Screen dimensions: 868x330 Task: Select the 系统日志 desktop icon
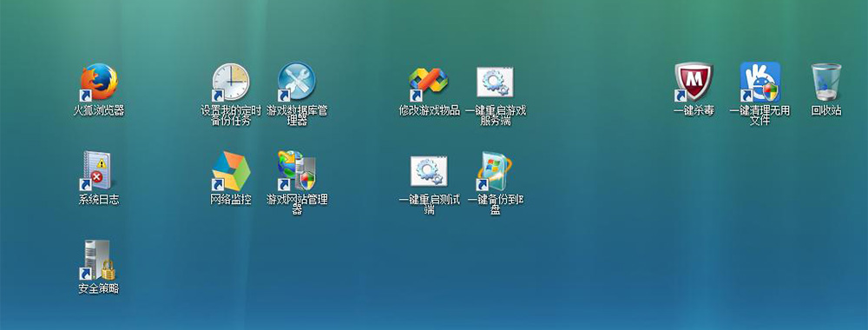click(98, 170)
